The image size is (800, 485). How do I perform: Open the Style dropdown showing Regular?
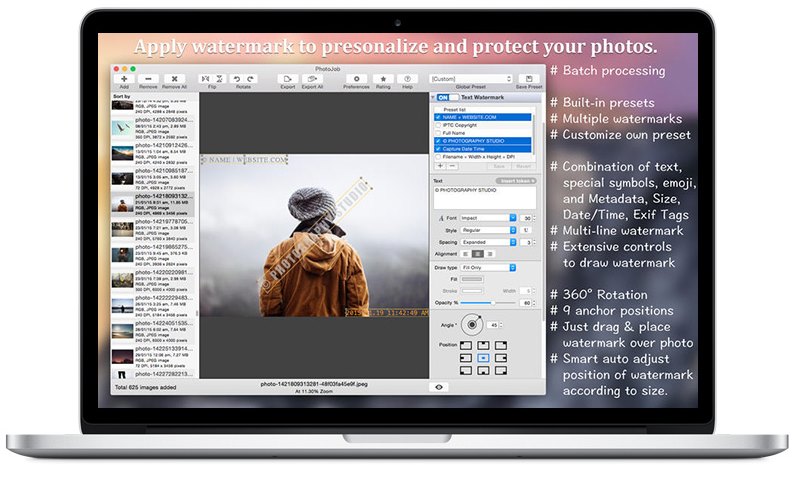[x=488, y=230]
